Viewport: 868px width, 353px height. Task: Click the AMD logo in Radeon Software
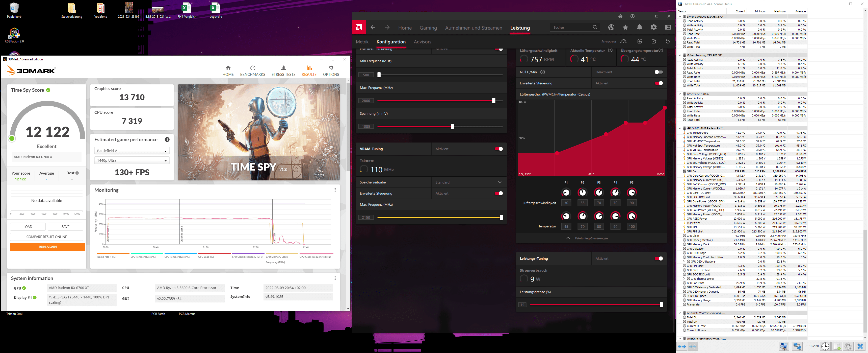[359, 27]
